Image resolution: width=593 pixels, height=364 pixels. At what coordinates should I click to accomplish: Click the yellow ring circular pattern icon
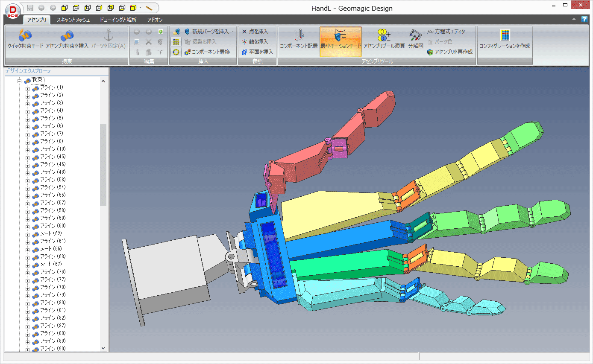point(176,52)
